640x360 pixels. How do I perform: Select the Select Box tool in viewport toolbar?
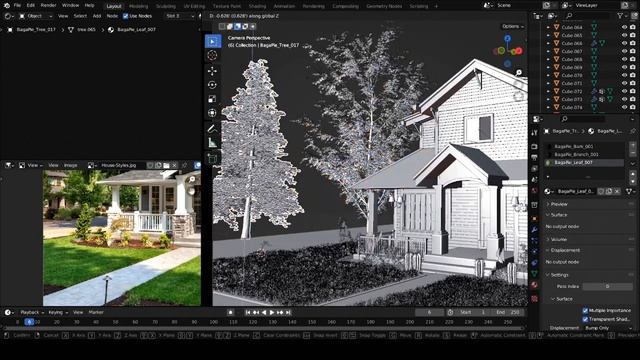tap(213, 41)
